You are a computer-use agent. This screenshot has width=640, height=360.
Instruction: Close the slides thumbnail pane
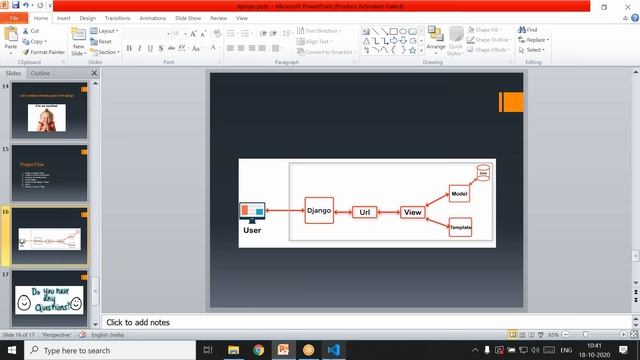click(x=94, y=73)
